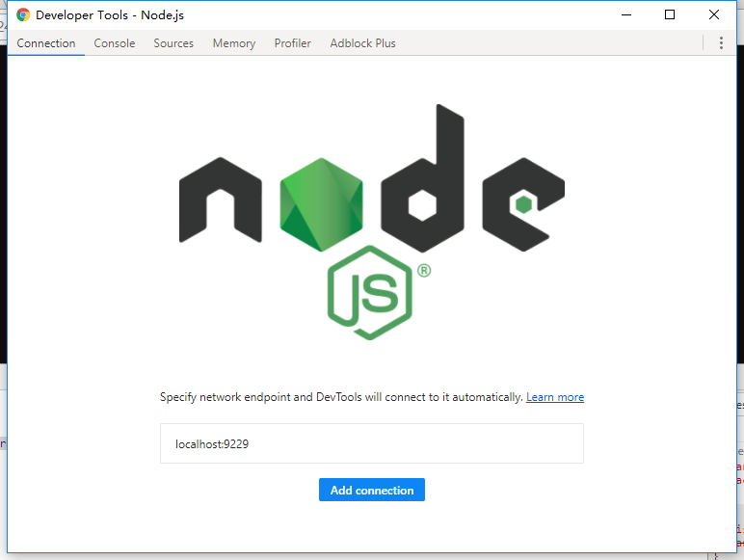
Task: Switch to the Console tab
Action: (115, 43)
